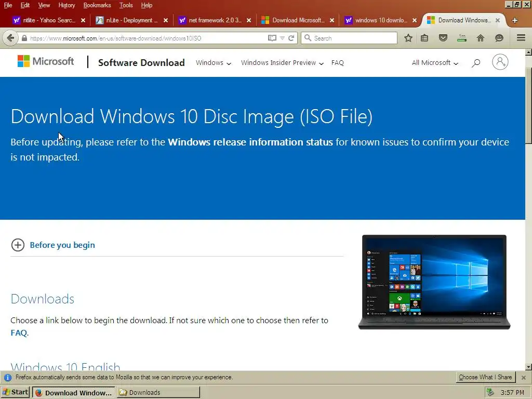
Task: Dismiss the Firefox data notification bar
Action: pos(524,377)
